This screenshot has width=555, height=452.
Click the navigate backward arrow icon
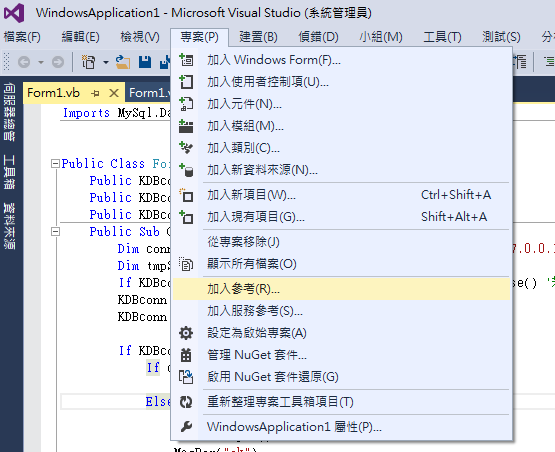[24, 62]
